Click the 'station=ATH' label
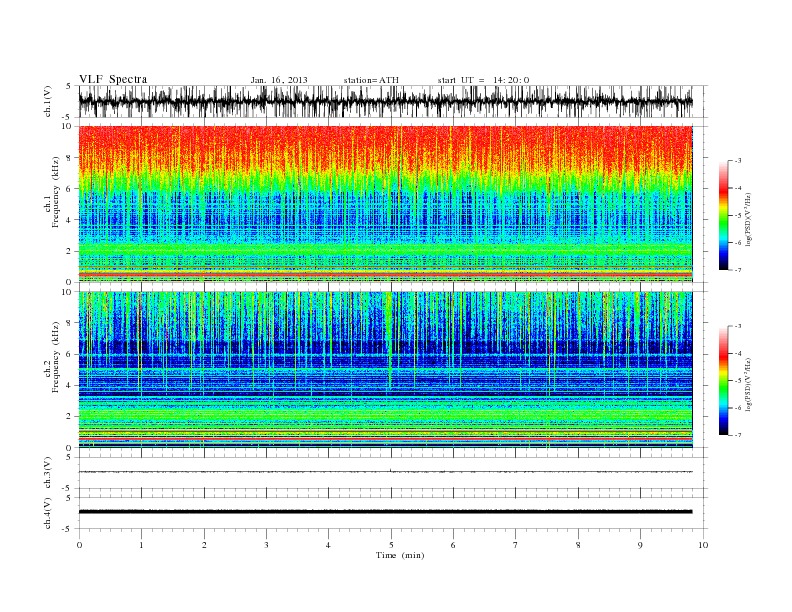The height and width of the screenshot is (612, 792). 371,80
